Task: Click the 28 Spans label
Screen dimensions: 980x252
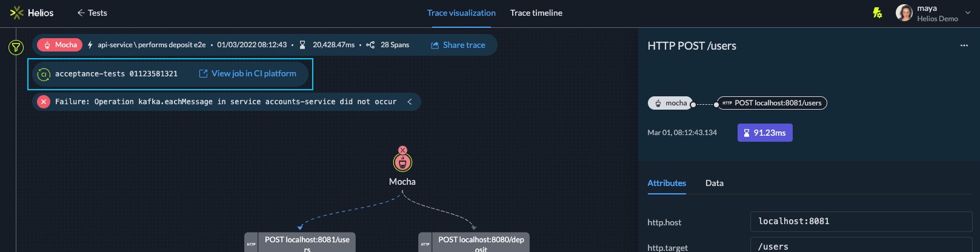Action: tap(395, 45)
